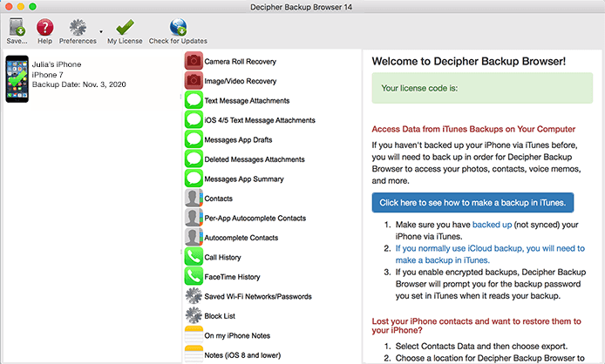Click the "Welcome to Decipher Backup Browser!" heading
The width and height of the screenshot is (605, 364).
click(469, 61)
